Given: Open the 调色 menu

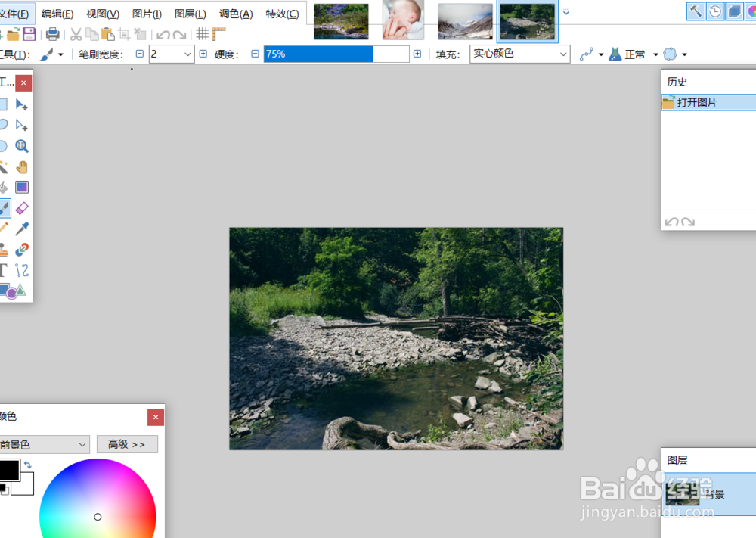Looking at the screenshot, I should click(x=237, y=13).
